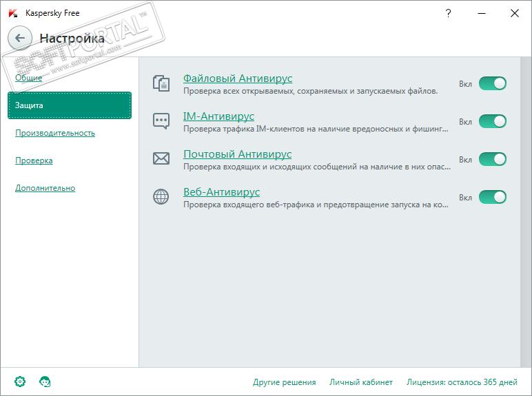Click the back arrow button
The image size is (532, 396).
pos(20,38)
